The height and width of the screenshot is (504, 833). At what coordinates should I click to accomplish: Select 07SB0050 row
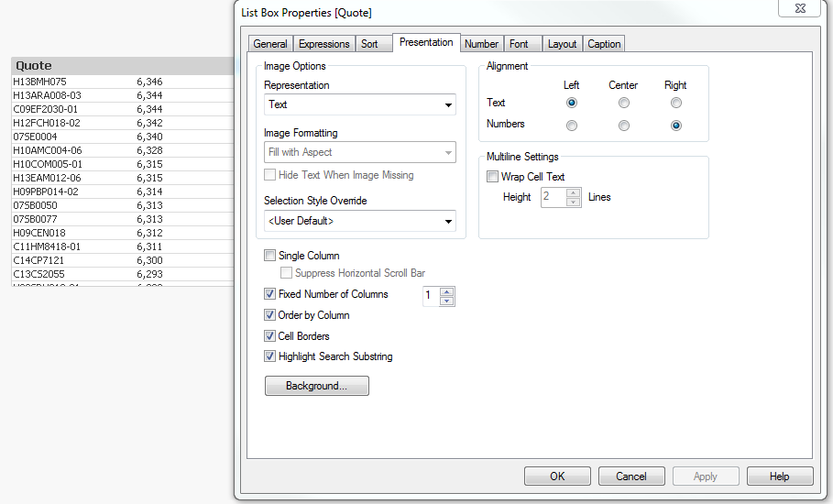click(122, 205)
